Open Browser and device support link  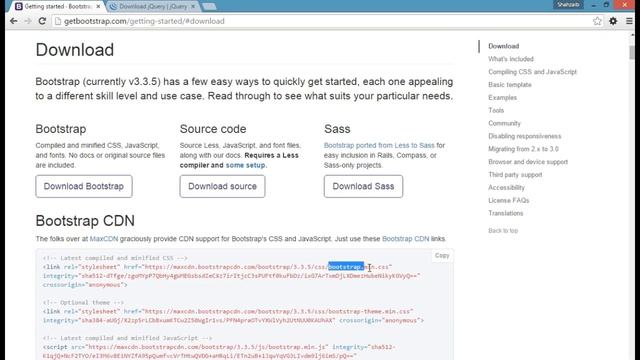(x=528, y=162)
